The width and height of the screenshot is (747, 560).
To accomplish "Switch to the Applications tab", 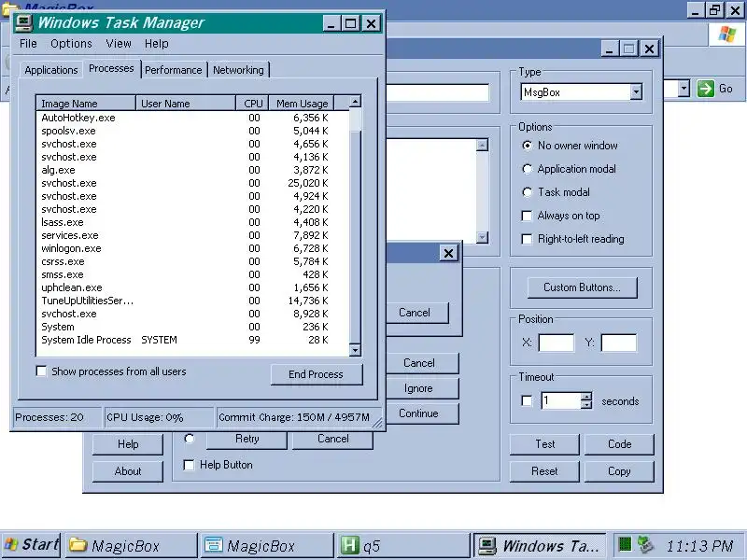I will coord(51,70).
